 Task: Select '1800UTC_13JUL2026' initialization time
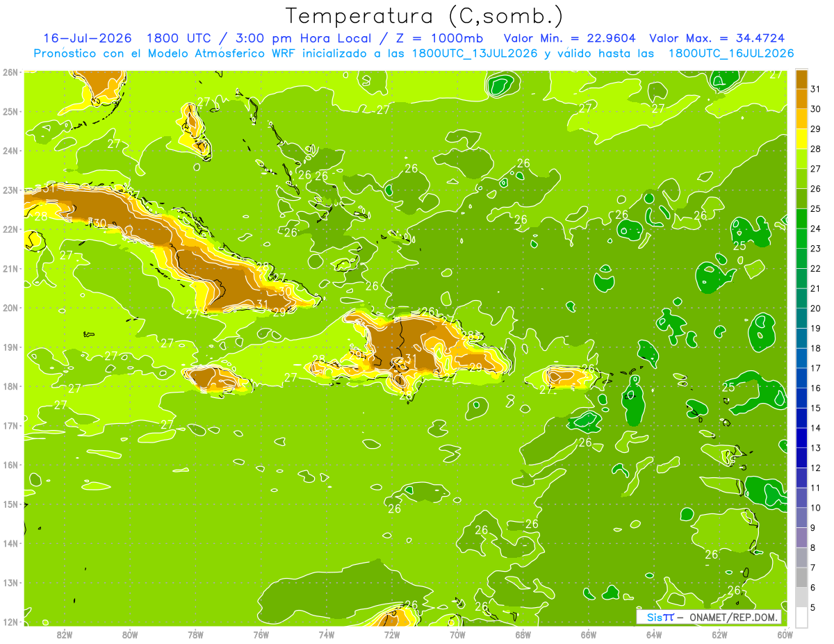click(475, 53)
